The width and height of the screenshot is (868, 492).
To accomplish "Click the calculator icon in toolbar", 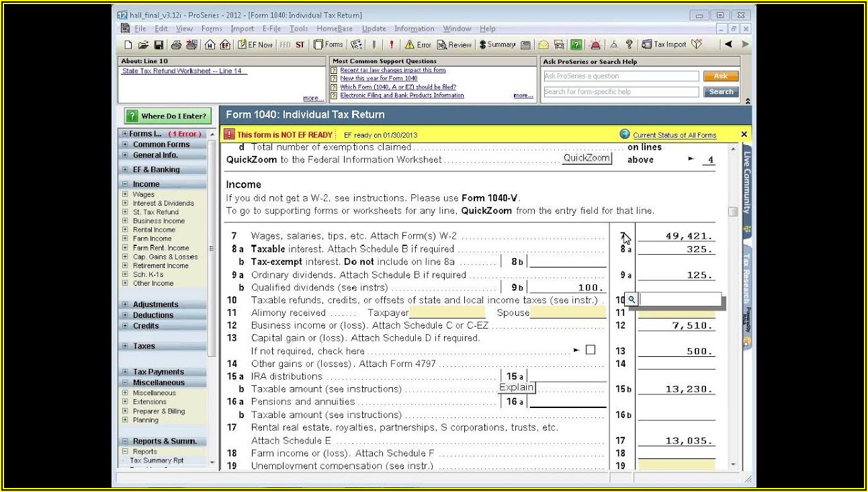I will click(525, 45).
